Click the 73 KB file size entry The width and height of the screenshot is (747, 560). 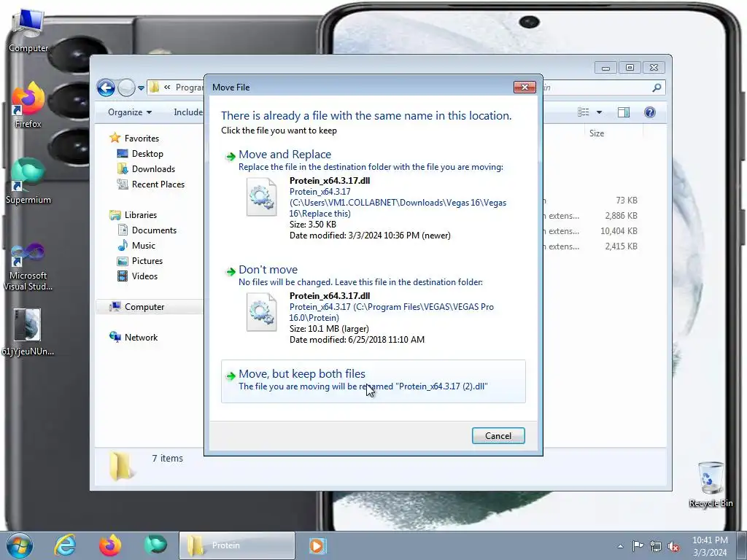click(627, 201)
